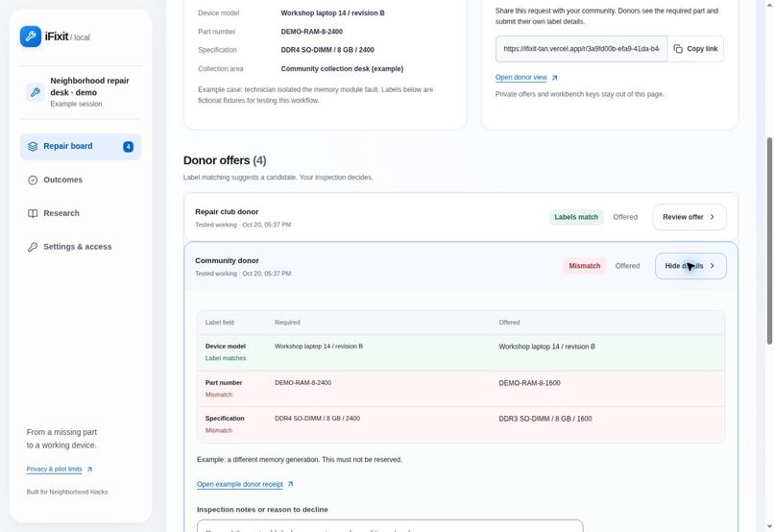The width and height of the screenshot is (774, 532).
Task: Click the Settings & access key icon
Action: (33, 247)
